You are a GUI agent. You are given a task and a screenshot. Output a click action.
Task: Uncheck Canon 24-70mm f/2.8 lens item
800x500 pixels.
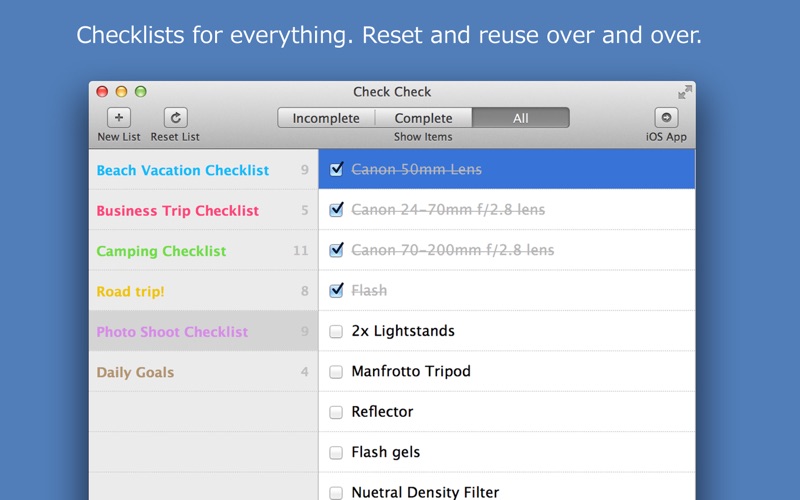pos(336,209)
